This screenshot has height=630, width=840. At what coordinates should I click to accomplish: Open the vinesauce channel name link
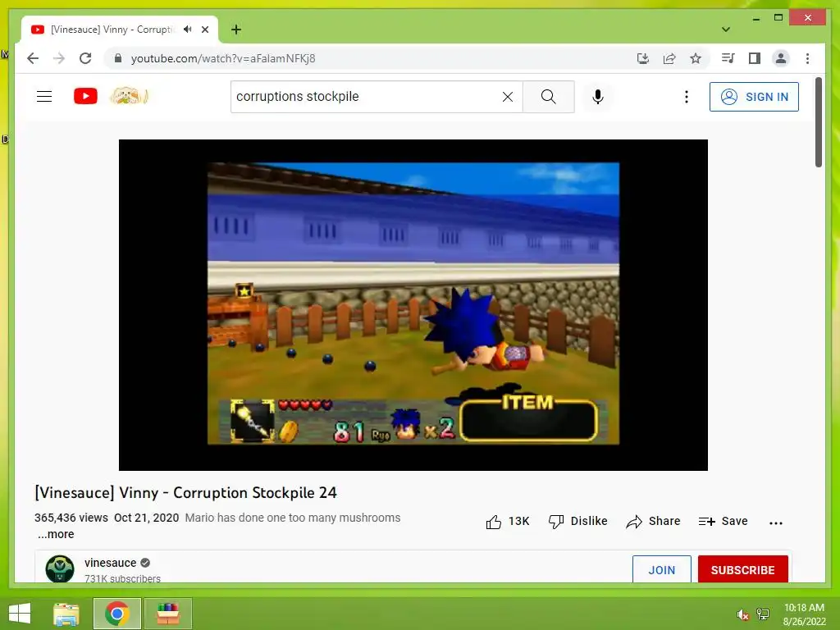[x=111, y=563]
